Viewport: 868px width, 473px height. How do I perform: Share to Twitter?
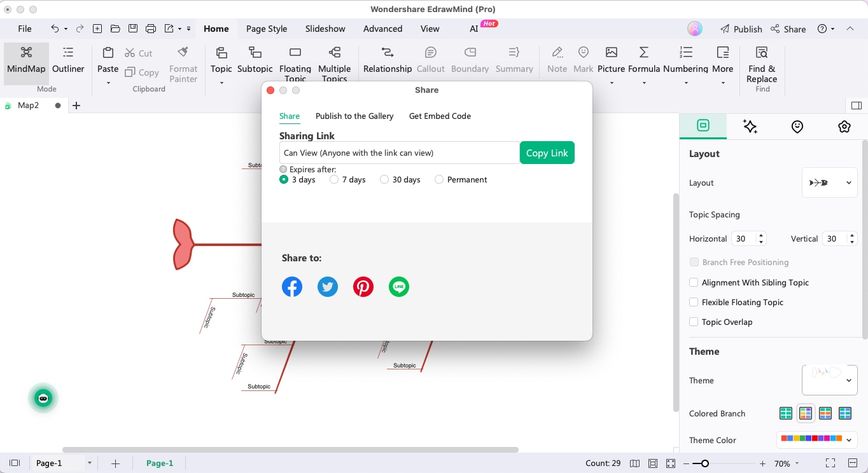pyautogui.click(x=328, y=287)
